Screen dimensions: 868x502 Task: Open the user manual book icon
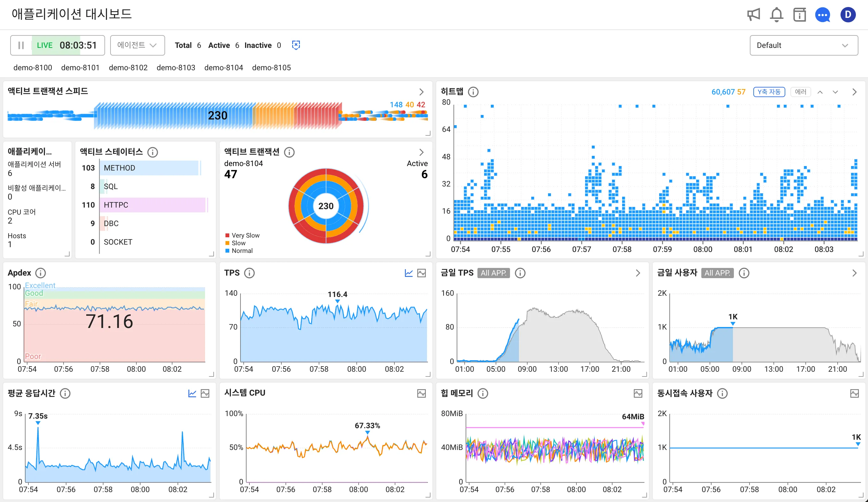tap(800, 14)
